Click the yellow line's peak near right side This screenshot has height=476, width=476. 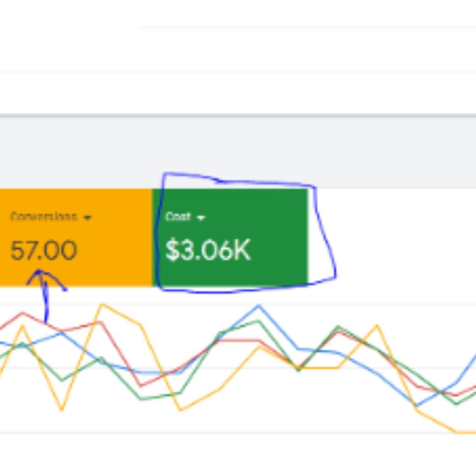[x=377, y=326]
